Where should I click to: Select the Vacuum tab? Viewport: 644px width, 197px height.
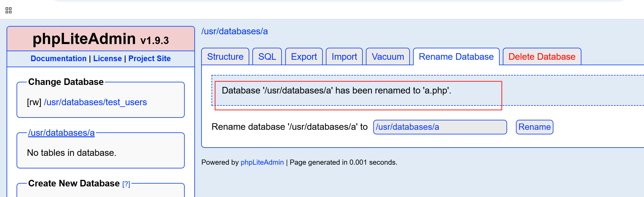click(x=388, y=57)
